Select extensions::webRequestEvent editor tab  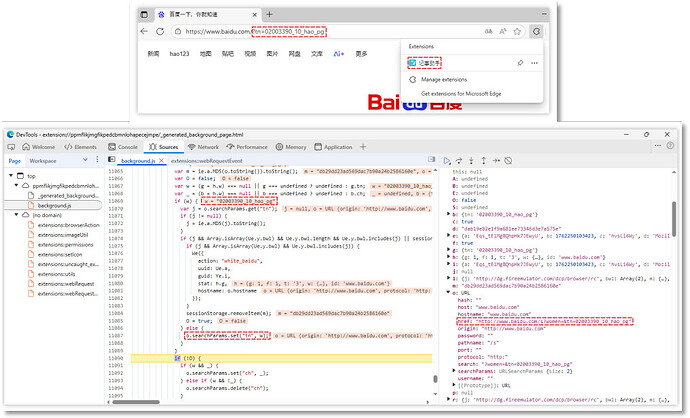[208, 160]
